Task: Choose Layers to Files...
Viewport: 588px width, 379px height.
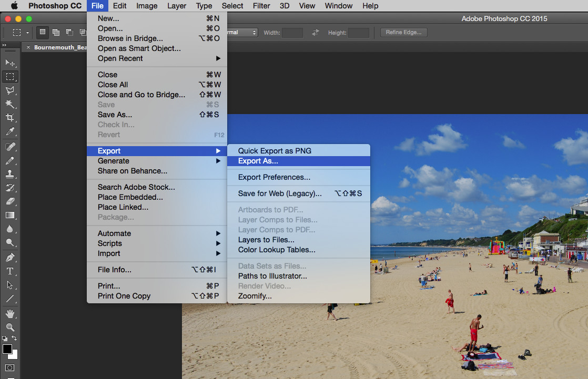Action: click(299, 240)
